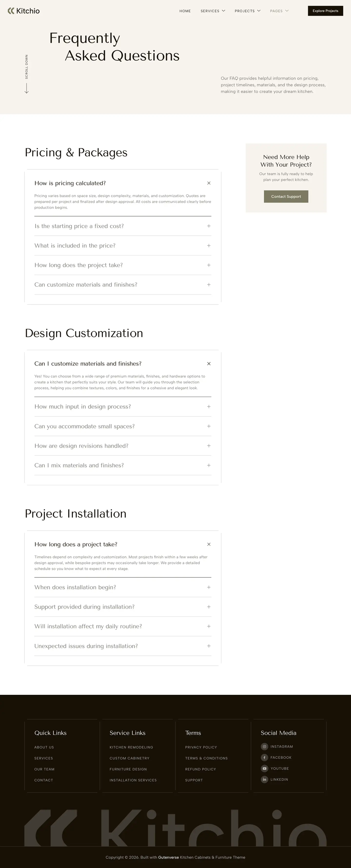Click the scroll down arrow icon
The image size is (351, 868).
pos(27,88)
